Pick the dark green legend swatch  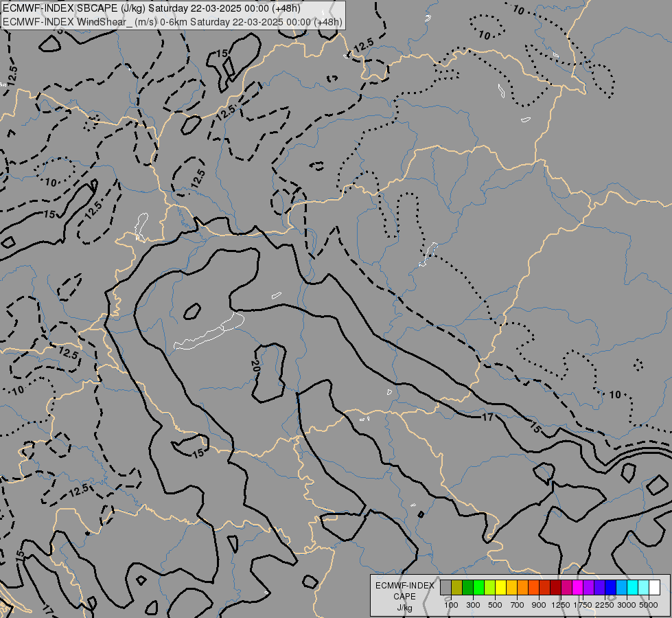pyautogui.click(x=468, y=587)
